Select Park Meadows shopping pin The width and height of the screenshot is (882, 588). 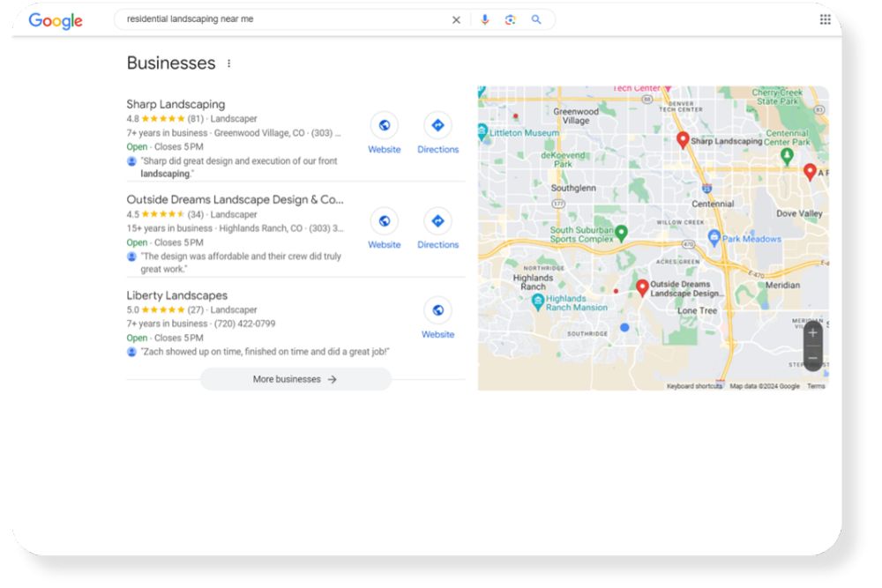click(x=714, y=238)
